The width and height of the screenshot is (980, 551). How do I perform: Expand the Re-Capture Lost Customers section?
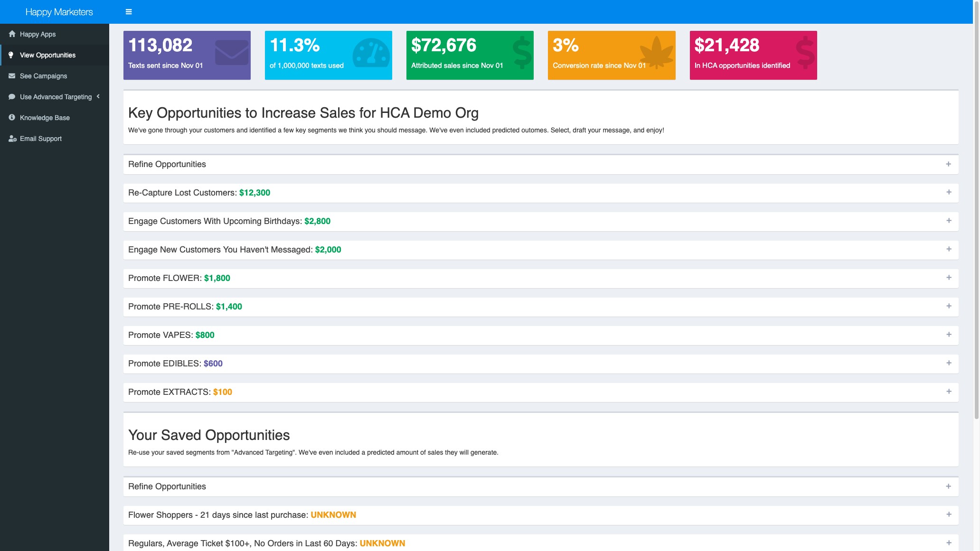pos(949,192)
